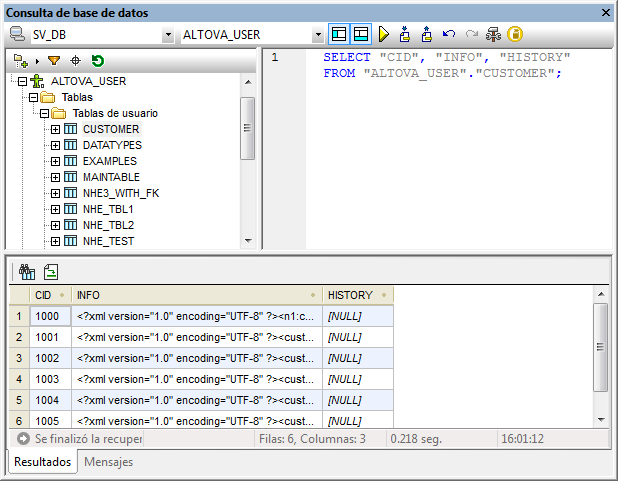Switch to the Resultados tab
Image resolution: width=618 pixels, height=481 pixels.
(x=41, y=462)
